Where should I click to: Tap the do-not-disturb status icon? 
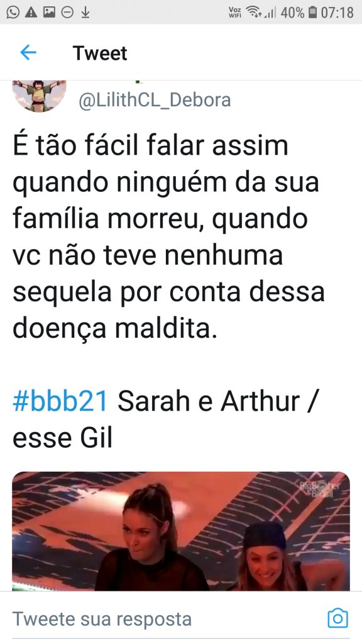tap(67, 13)
